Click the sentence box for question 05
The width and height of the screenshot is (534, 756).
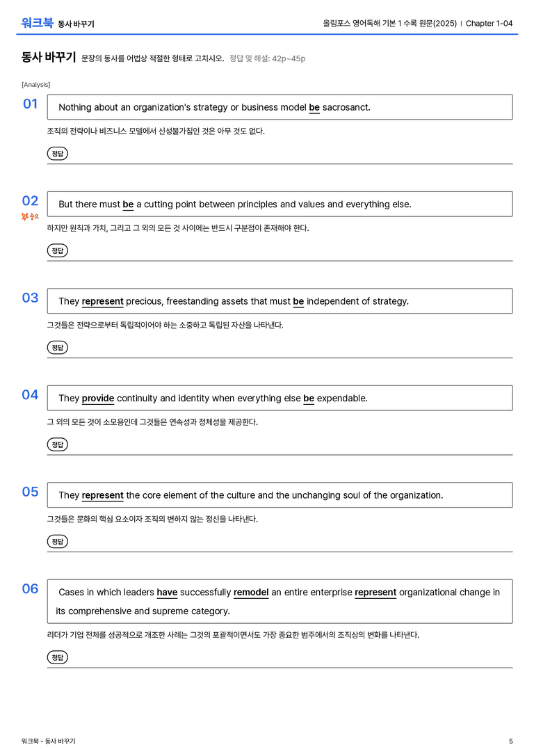coord(280,494)
